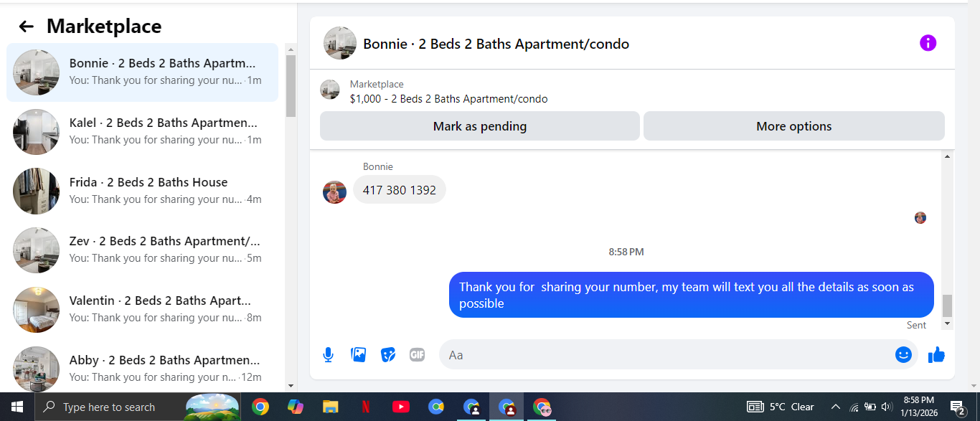
Task: Start a voice clip with microphone icon
Action: click(328, 354)
